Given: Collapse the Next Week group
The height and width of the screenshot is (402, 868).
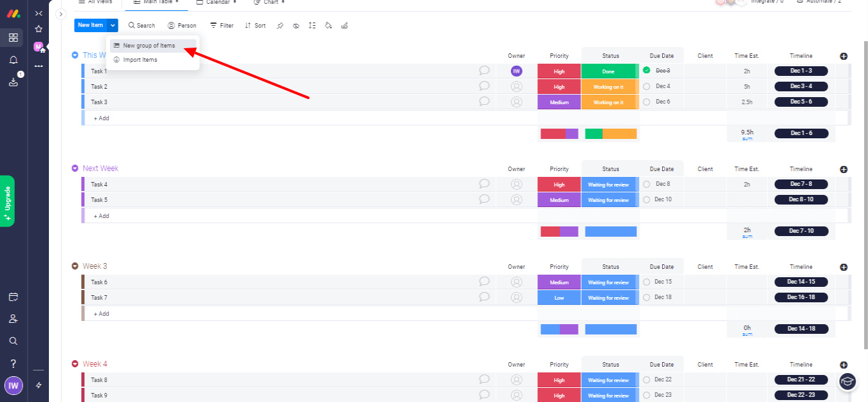Looking at the screenshot, I should pos(75,169).
